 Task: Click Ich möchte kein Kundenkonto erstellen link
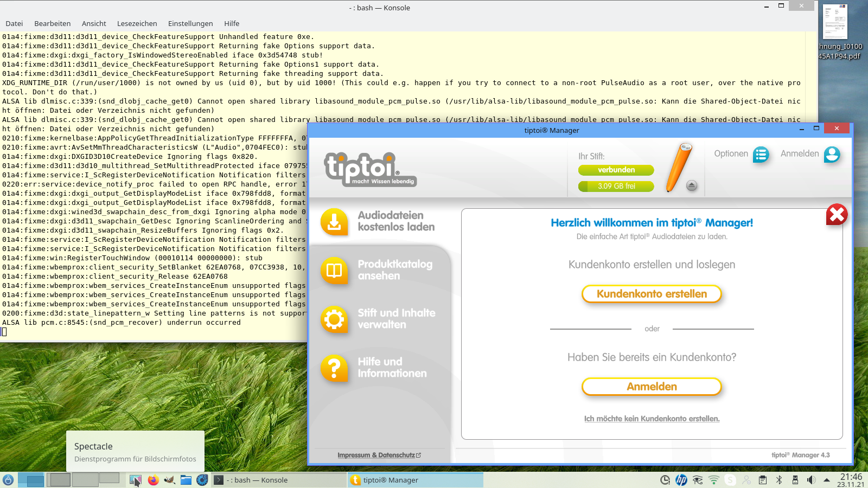(x=652, y=419)
